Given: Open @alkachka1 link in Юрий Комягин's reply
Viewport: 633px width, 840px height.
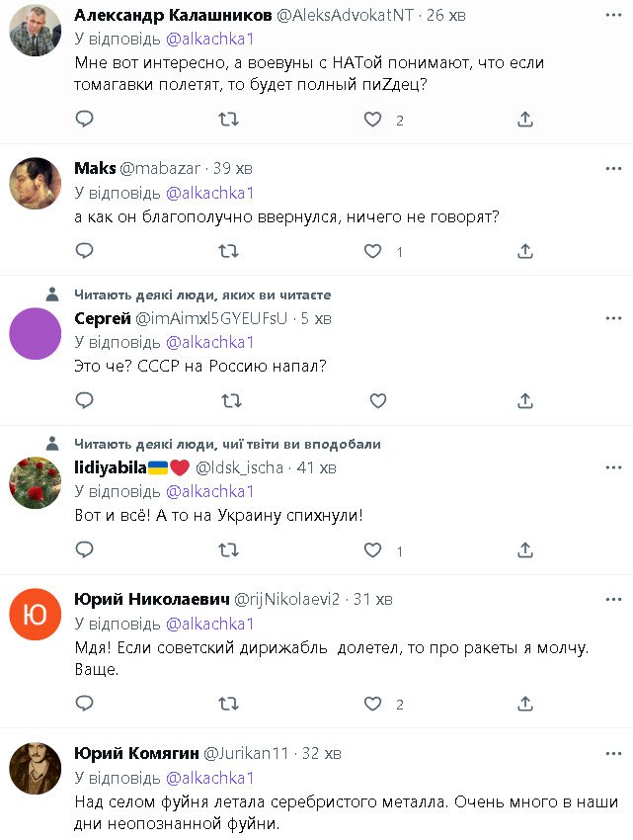Looking at the screenshot, I should (209, 777).
